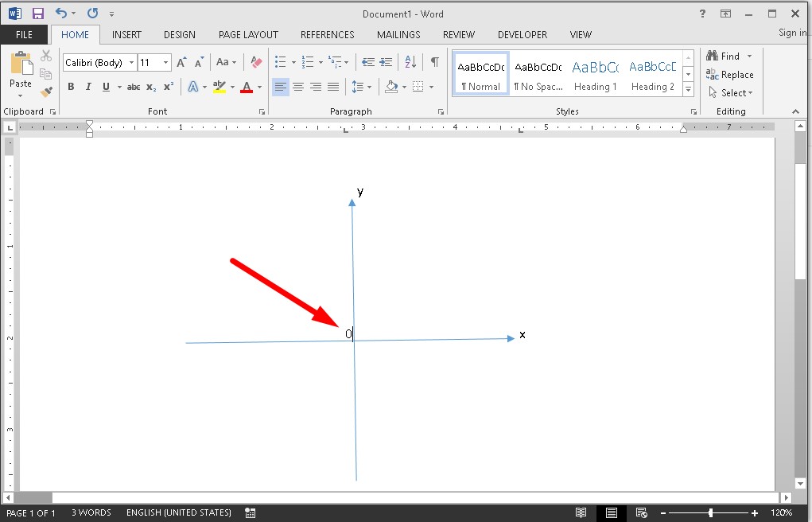Click the zoom slider handle in the status bar
The width and height of the screenshot is (812, 522).
[710, 513]
